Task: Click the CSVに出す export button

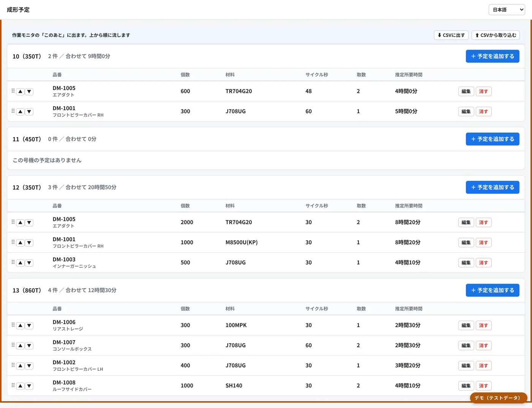Action: (451, 35)
